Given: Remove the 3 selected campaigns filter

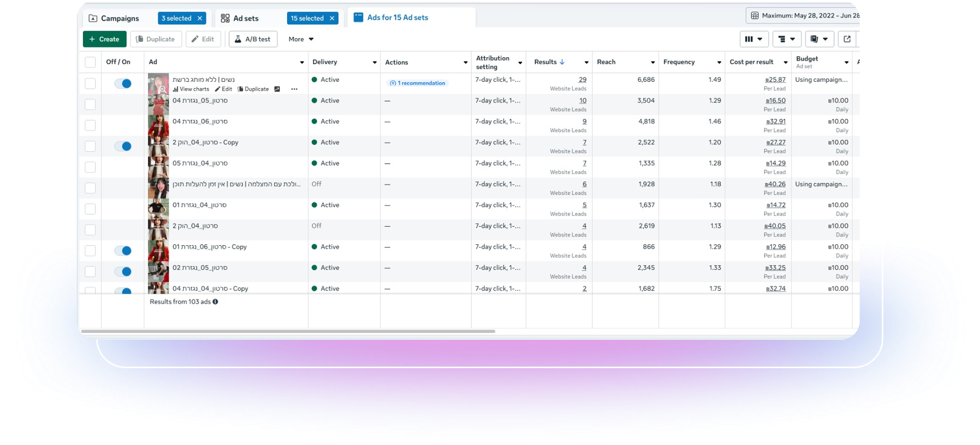Looking at the screenshot, I should coord(200,19).
